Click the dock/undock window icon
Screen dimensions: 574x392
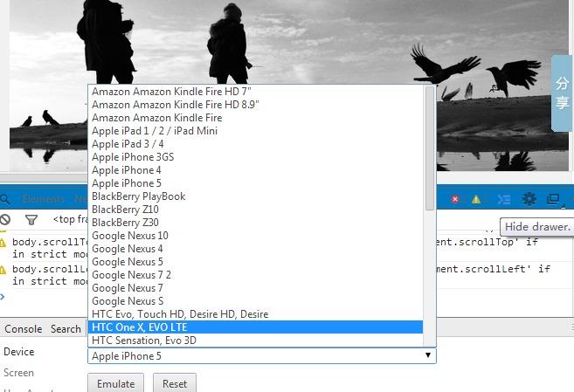tap(553, 199)
